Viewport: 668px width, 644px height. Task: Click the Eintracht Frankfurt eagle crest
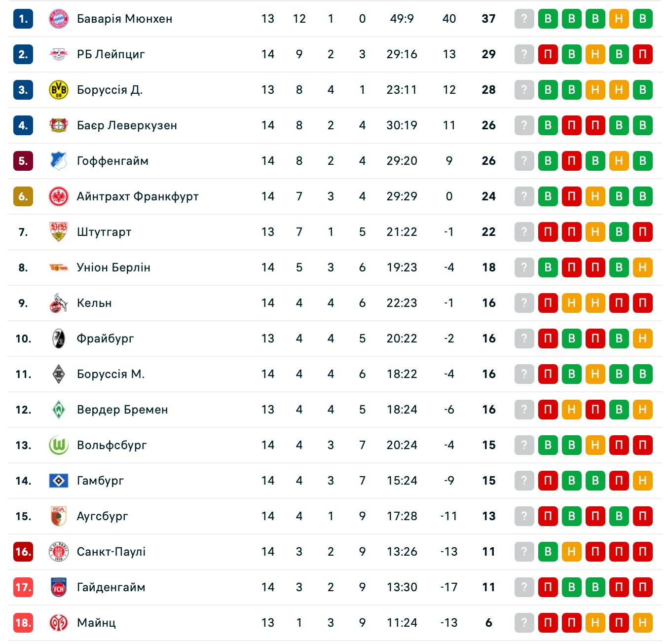click(59, 196)
